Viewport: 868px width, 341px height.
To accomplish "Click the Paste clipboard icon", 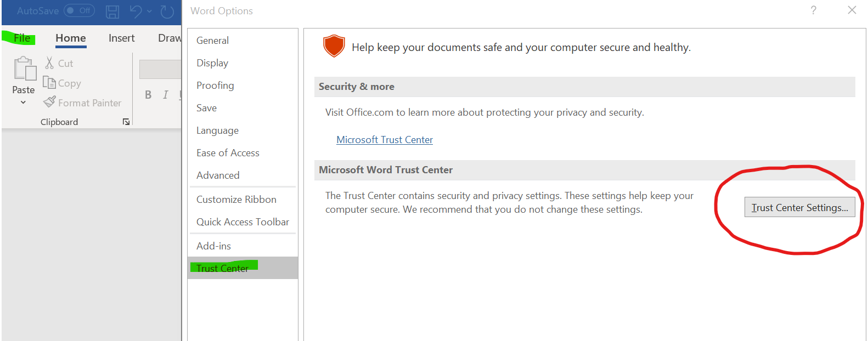I will tap(24, 70).
